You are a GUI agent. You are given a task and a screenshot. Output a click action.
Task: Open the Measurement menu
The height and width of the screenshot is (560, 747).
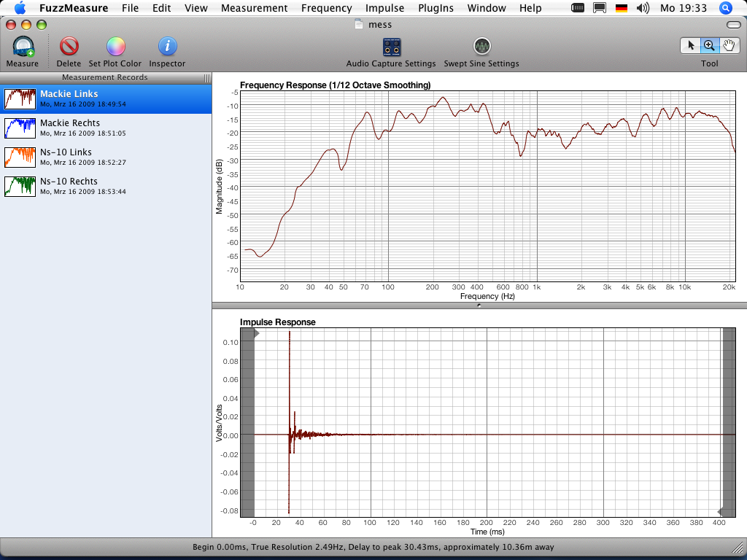255,8
